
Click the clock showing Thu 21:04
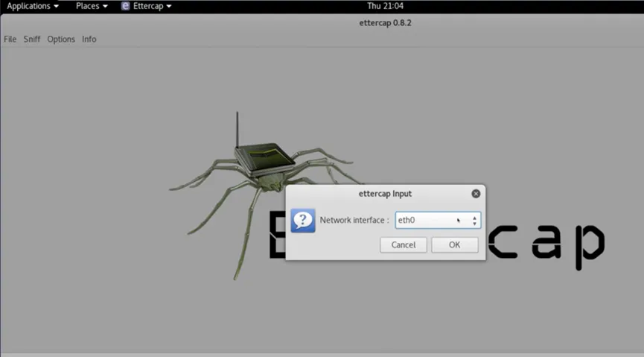(385, 6)
